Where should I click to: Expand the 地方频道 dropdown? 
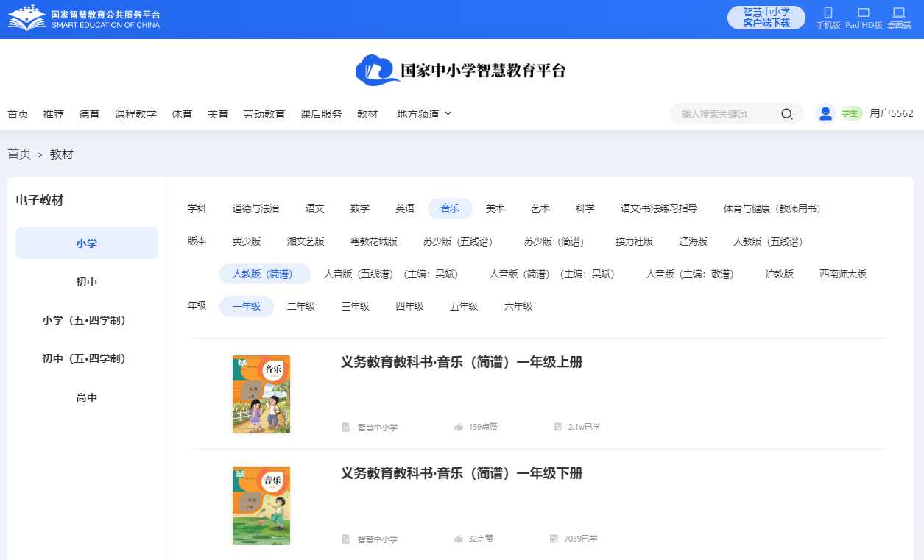424,114
